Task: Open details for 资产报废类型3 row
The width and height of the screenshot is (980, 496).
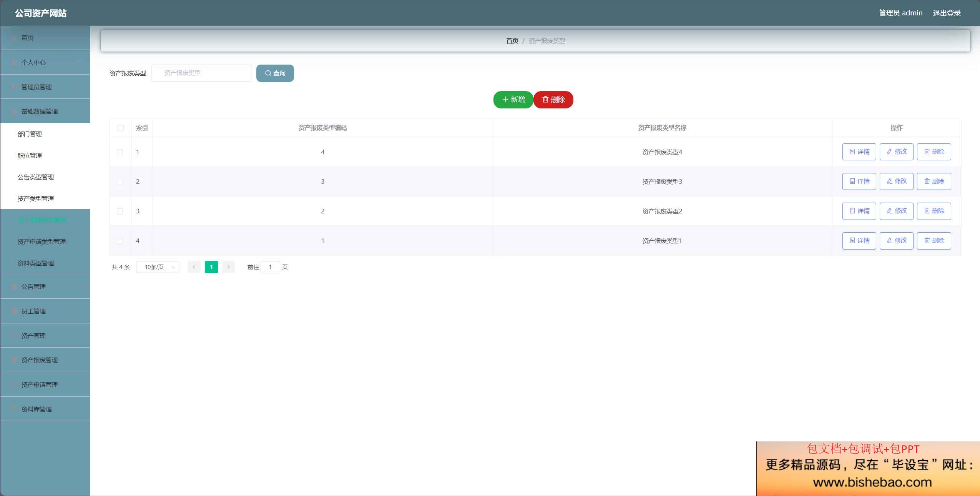Action: click(859, 181)
